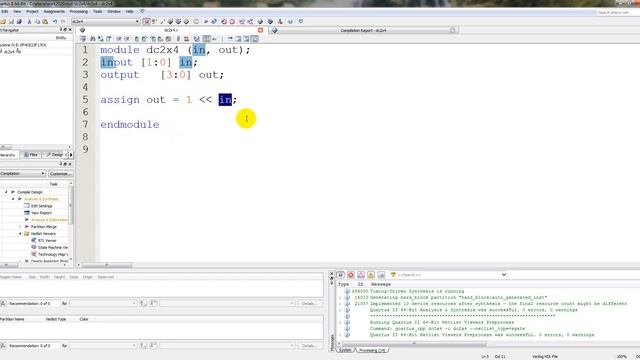Click the highlighted line-numbers toggle in editor toolbar
The image size is (640, 360).
207,39
